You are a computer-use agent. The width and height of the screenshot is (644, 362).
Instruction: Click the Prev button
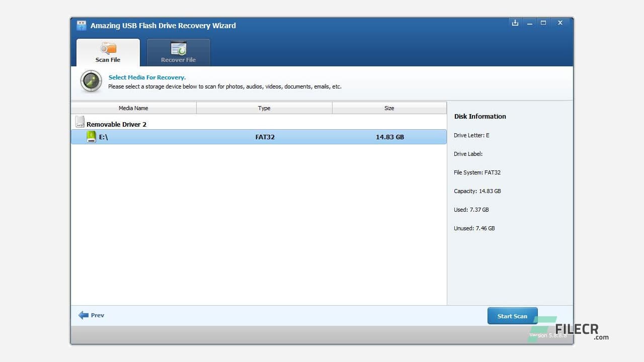[91, 315]
